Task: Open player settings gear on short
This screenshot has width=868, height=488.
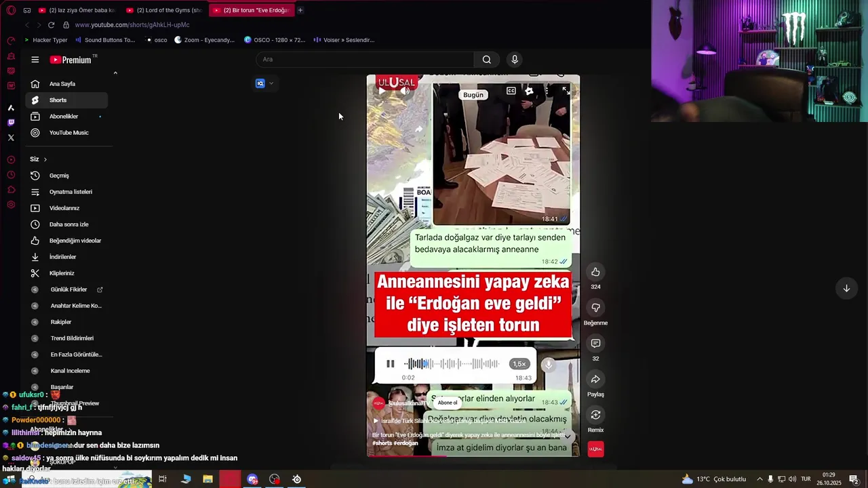Action: pos(529,90)
